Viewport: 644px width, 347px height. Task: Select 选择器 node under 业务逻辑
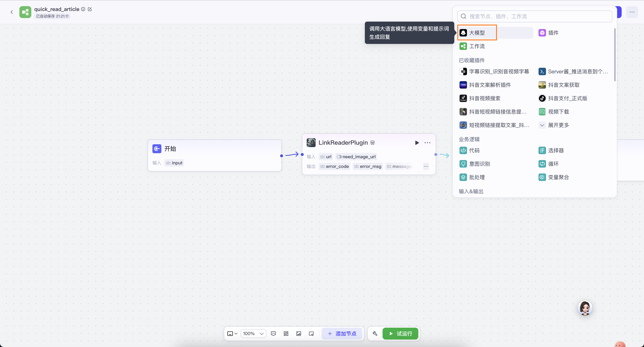coord(555,150)
